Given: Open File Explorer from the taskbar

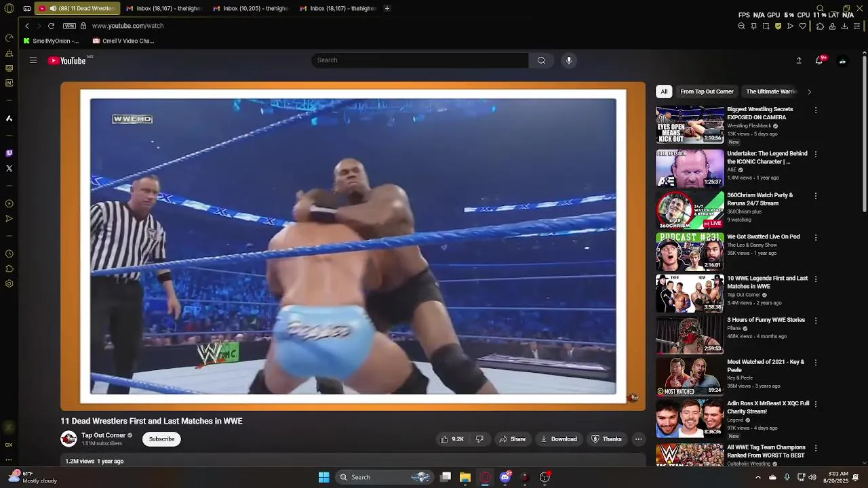Looking at the screenshot, I should click(465, 477).
